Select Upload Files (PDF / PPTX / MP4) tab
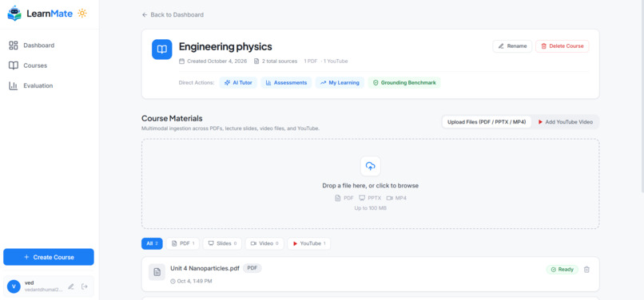Viewport: 644px width, 300px height. pos(487,122)
